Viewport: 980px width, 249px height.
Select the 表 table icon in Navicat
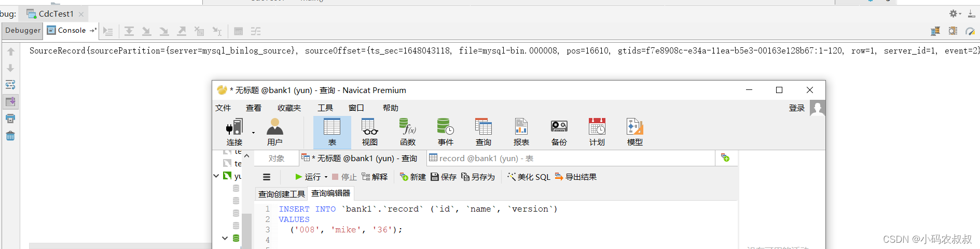(332, 132)
